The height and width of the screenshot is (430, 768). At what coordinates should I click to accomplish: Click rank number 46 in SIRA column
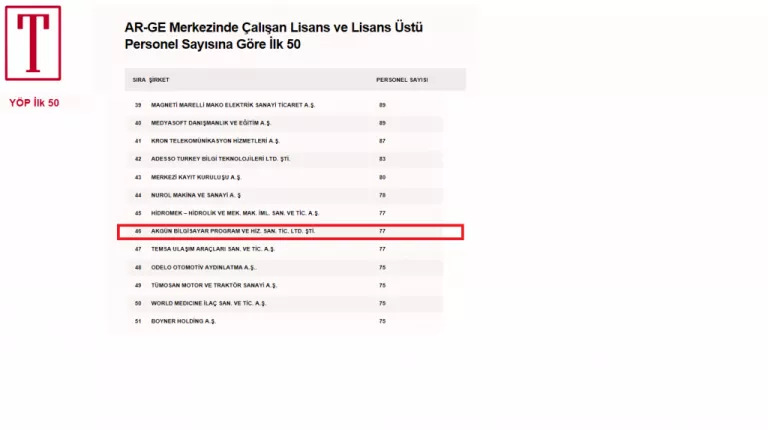[138, 231]
